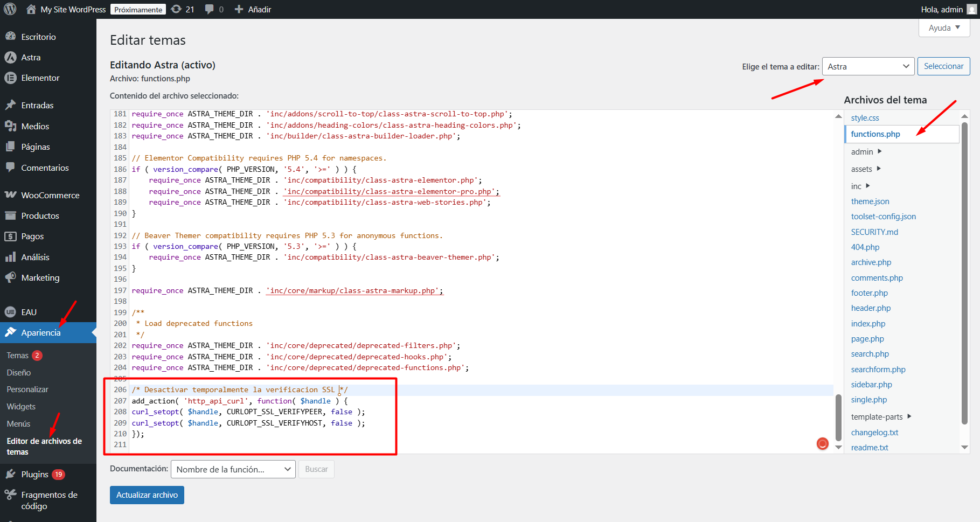
Task: Click the Actualizar archivo button
Action: [147, 495]
